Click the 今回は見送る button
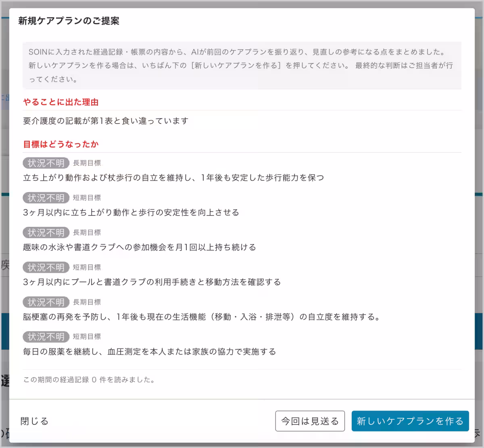The image size is (484, 448). [x=310, y=421]
